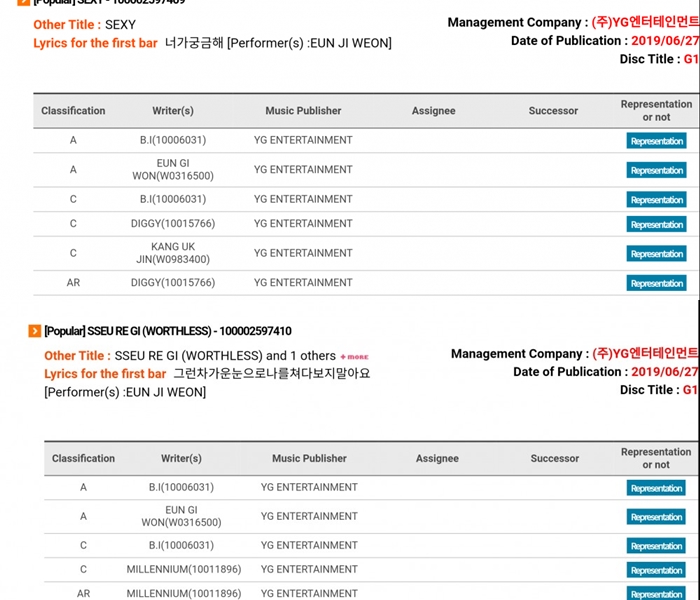Select SEXY's Date of Publication '2019/06/27'
Viewport: 700px width, 600px height.
(x=665, y=41)
